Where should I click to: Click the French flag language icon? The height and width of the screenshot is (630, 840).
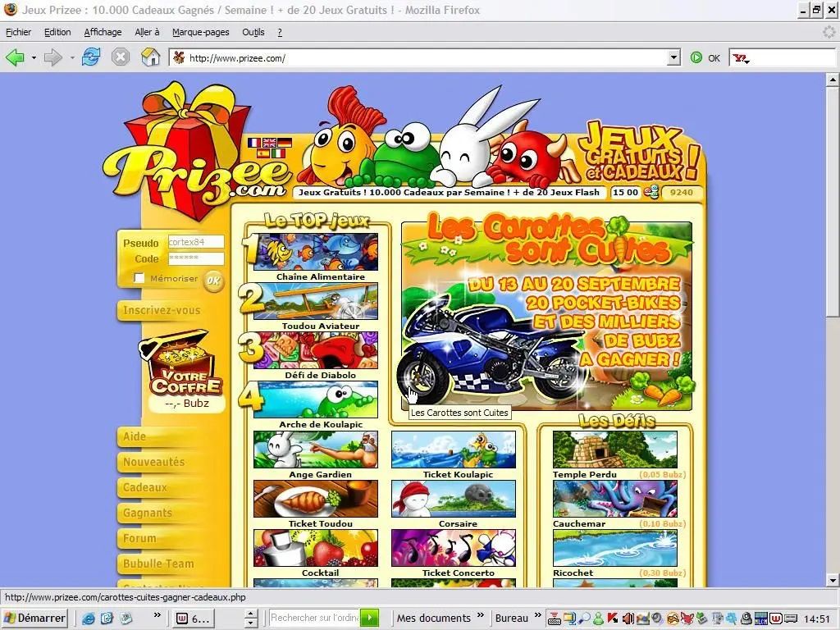point(254,143)
